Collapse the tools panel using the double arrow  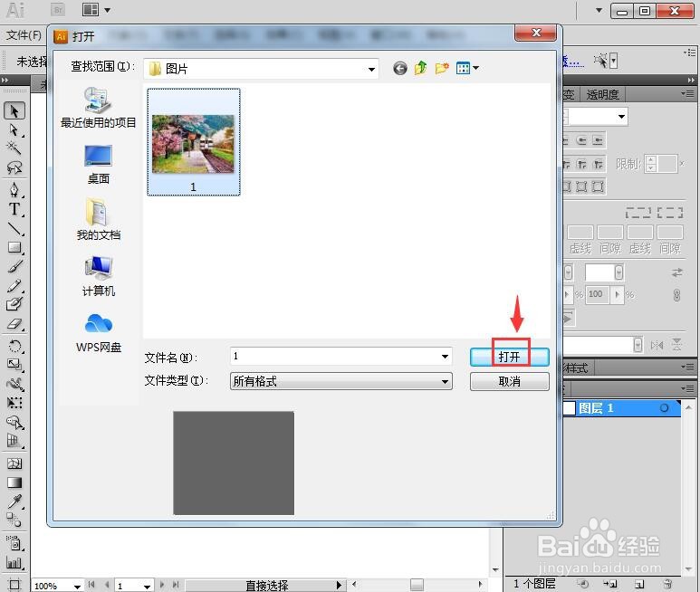5,80
